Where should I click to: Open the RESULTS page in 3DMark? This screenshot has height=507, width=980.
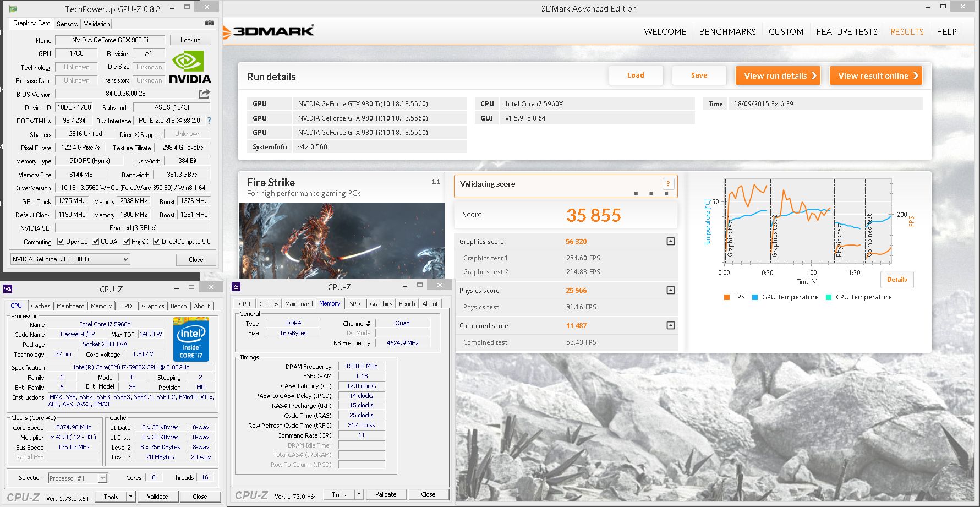(907, 32)
